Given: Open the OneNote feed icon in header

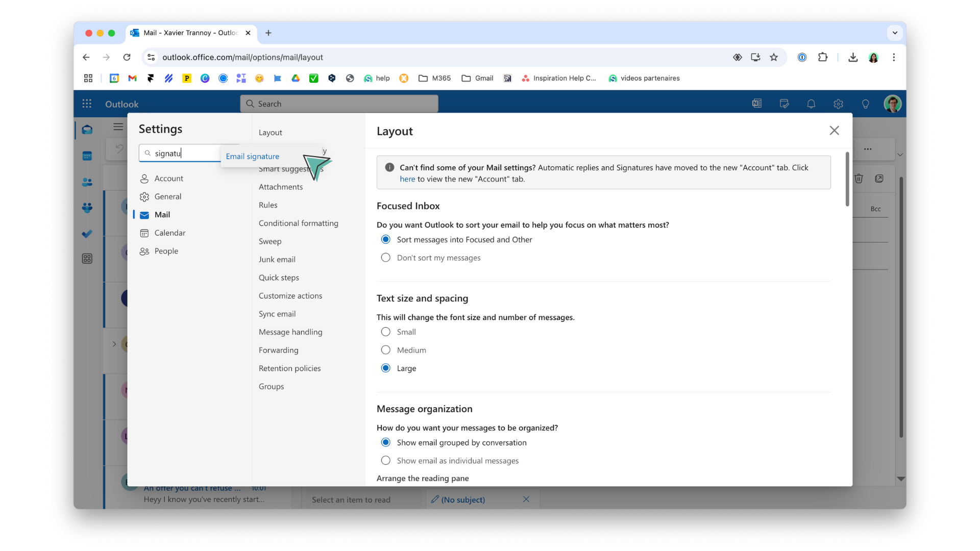Looking at the screenshot, I should click(x=756, y=104).
